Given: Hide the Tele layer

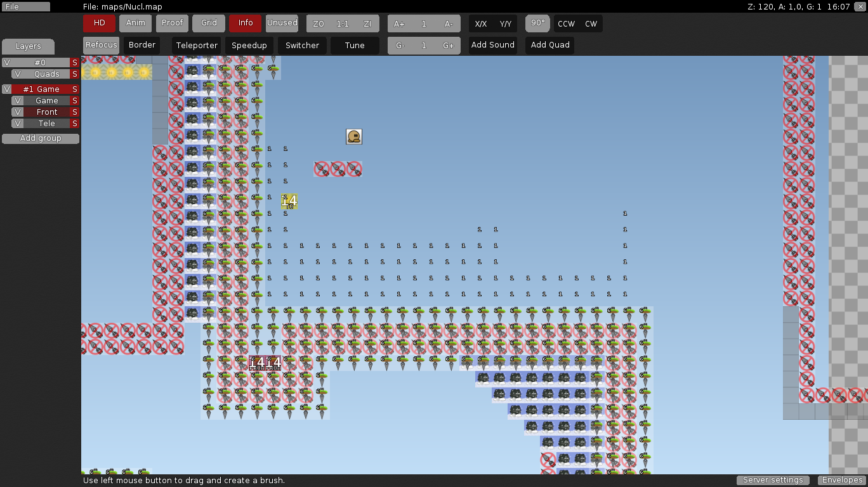Looking at the screenshot, I should (x=17, y=123).
